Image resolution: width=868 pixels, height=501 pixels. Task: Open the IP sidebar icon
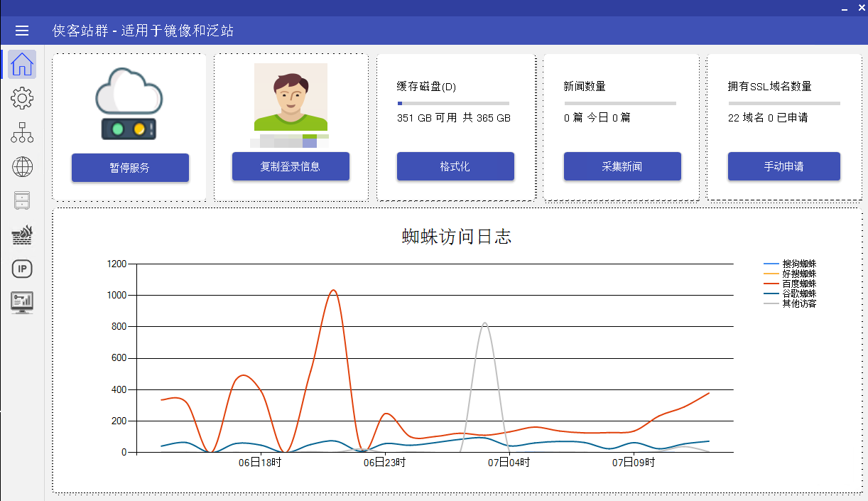[22, 269]
